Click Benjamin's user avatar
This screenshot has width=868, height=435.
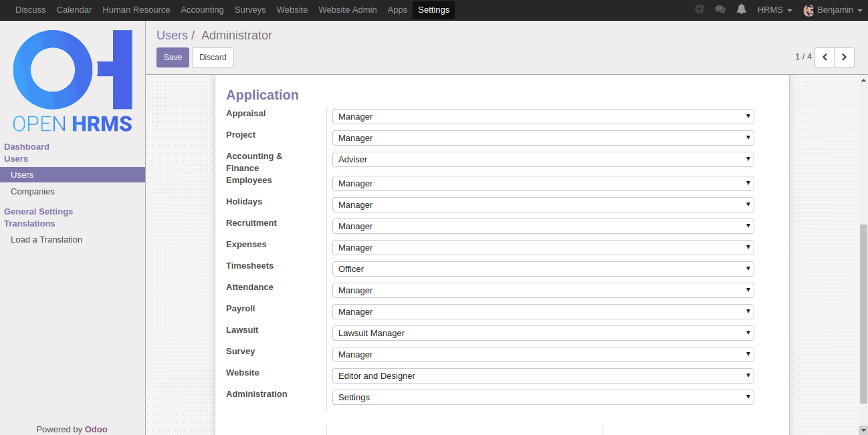[x=808, y=10]
